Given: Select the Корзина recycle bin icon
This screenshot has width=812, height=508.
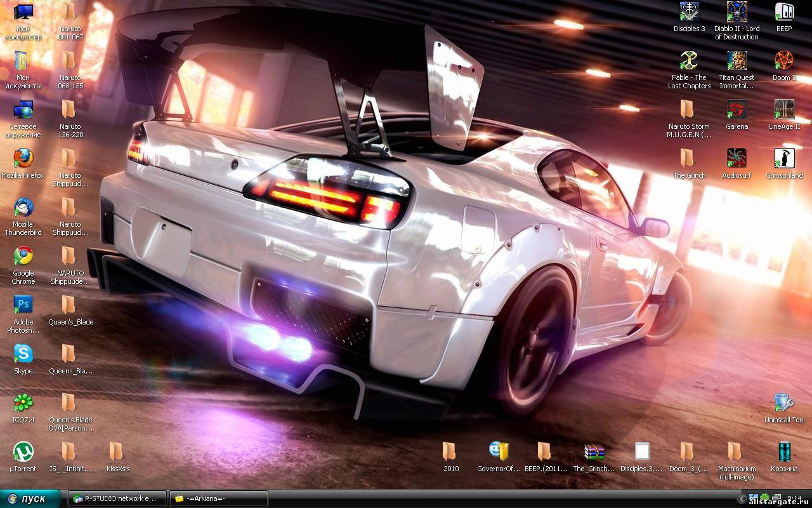Looking at the screenshot, I should point(784,451).
